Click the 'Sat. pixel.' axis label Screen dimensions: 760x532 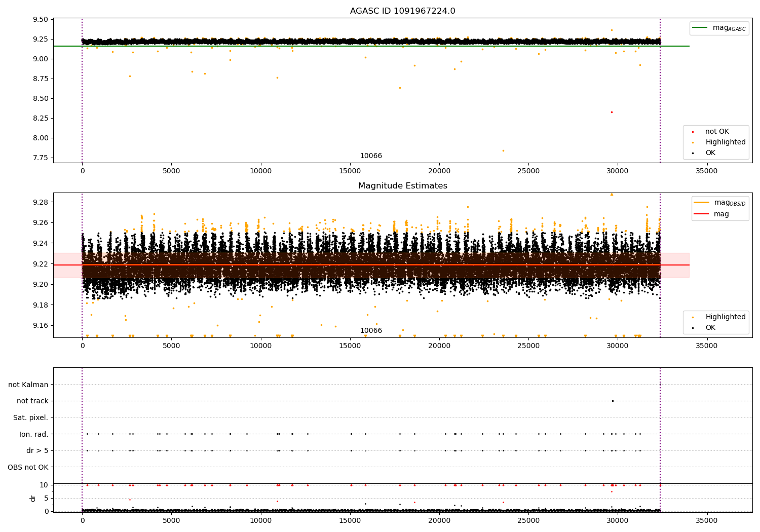coord(31,417)
